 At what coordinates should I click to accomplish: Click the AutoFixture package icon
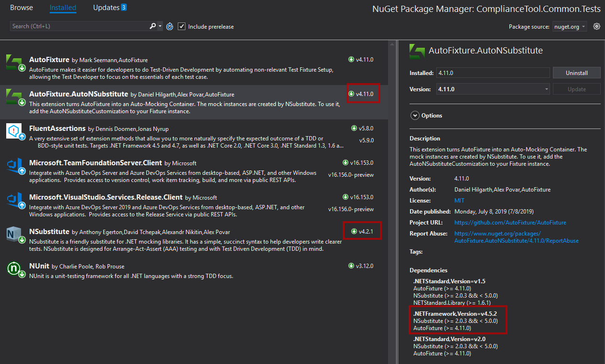pos(15,63)
